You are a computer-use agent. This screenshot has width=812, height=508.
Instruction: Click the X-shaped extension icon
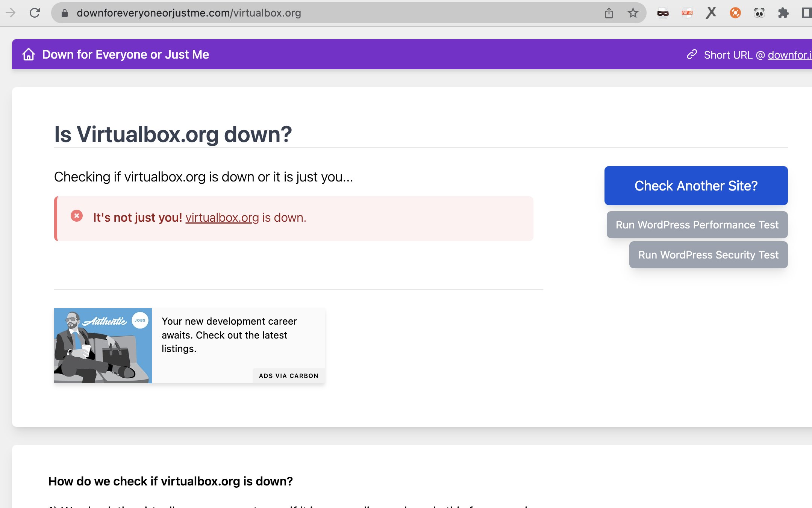[x=711, y=13]
